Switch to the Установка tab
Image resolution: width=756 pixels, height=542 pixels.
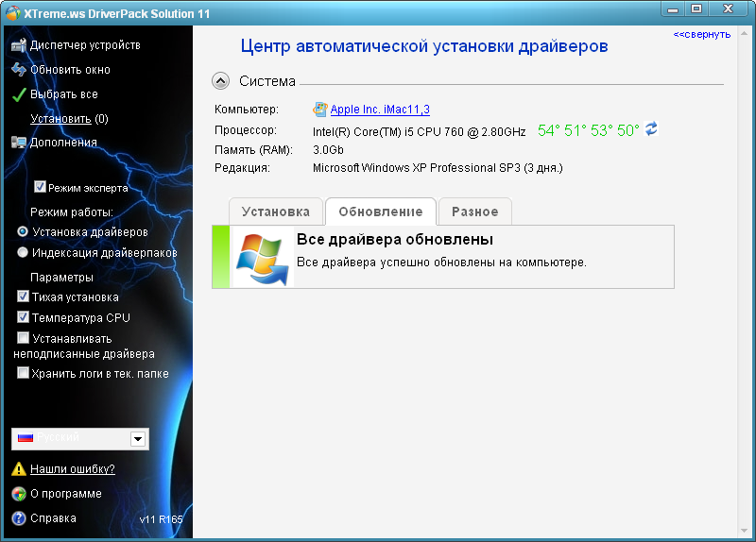click(x=276, y=212)
